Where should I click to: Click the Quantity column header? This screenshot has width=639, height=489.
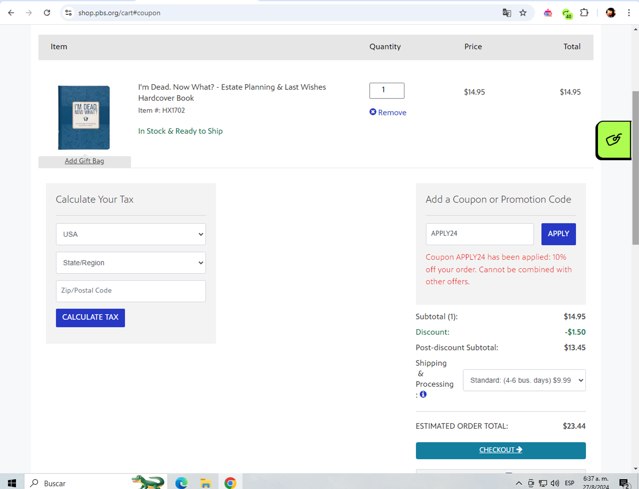click(x=385, y=46)
